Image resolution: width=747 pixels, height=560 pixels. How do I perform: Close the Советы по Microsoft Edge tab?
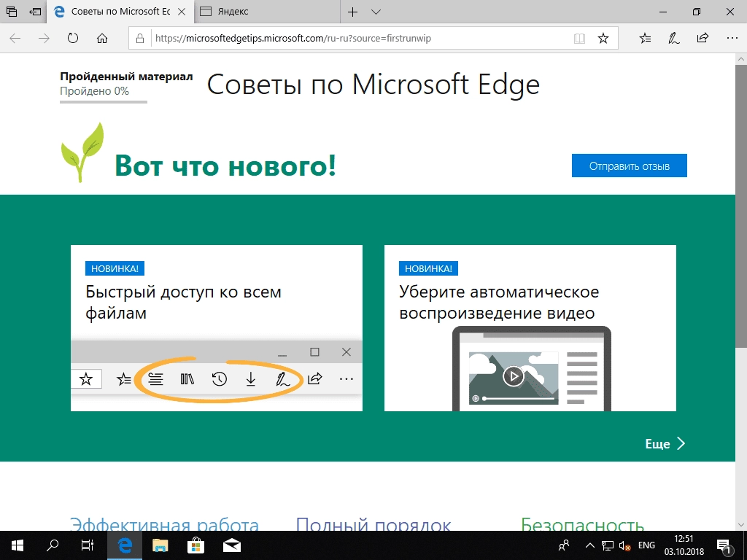pos(182,12)
